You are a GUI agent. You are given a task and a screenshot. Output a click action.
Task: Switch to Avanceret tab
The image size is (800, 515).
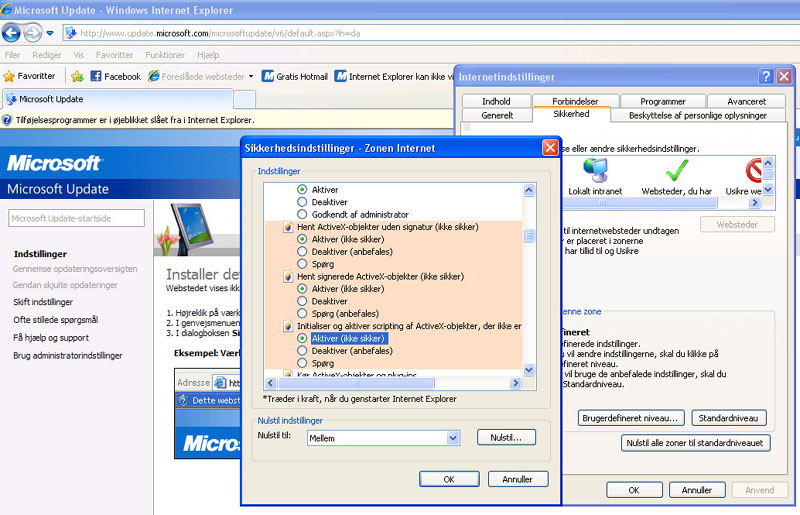coord(746,101)
